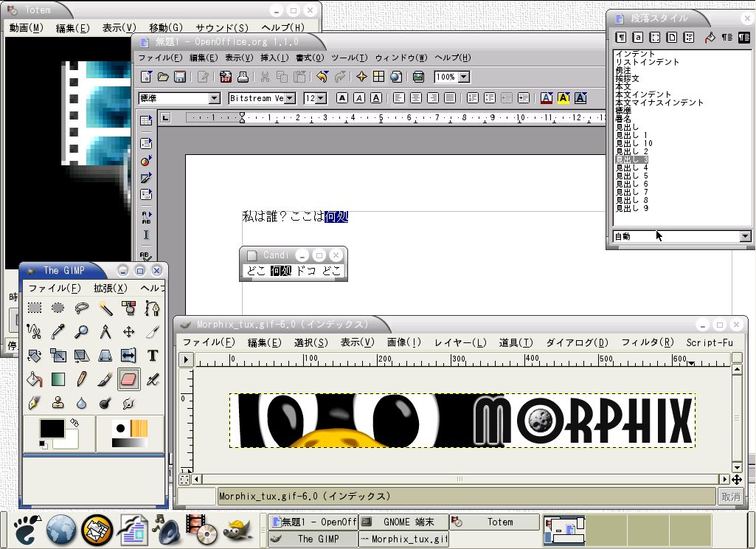Switch to Totem in the taskbar

[494, 522]
